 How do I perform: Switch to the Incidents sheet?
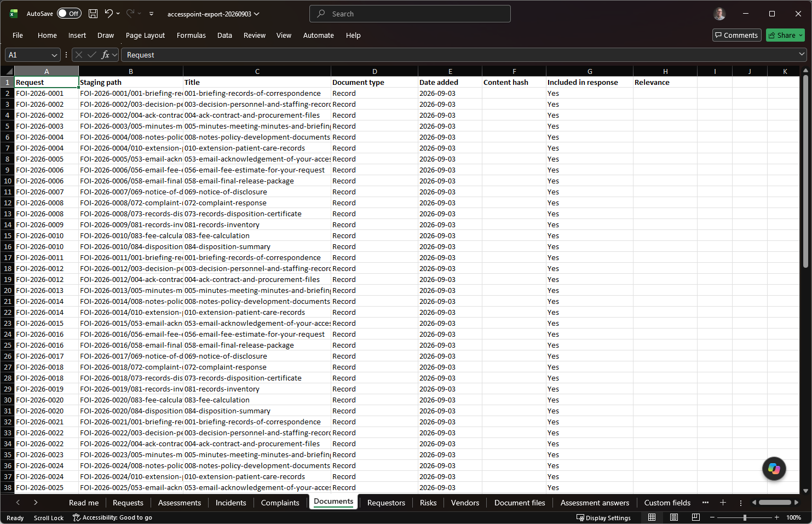coord(231,503)
